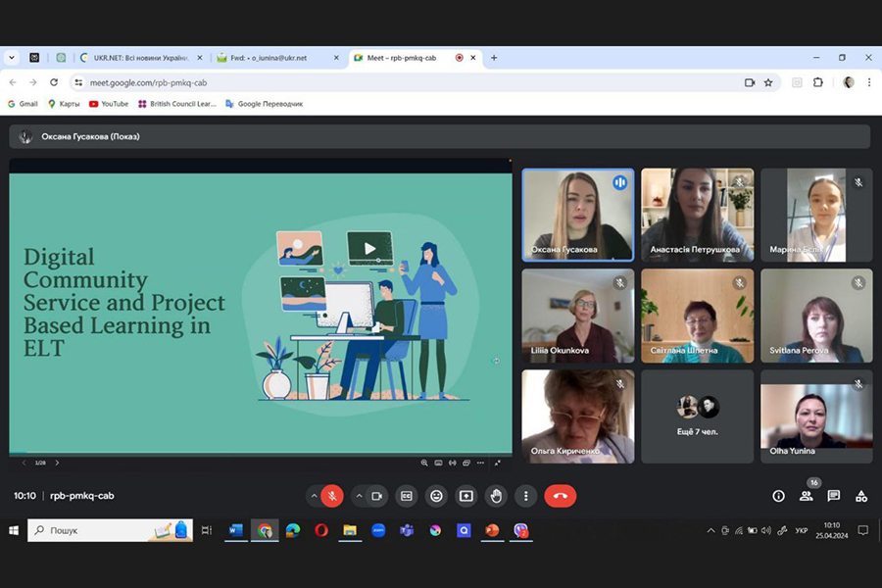
Task: Select Оксана Гусакова's video tile
Action: pyautogui.click(x=577, y=215)
